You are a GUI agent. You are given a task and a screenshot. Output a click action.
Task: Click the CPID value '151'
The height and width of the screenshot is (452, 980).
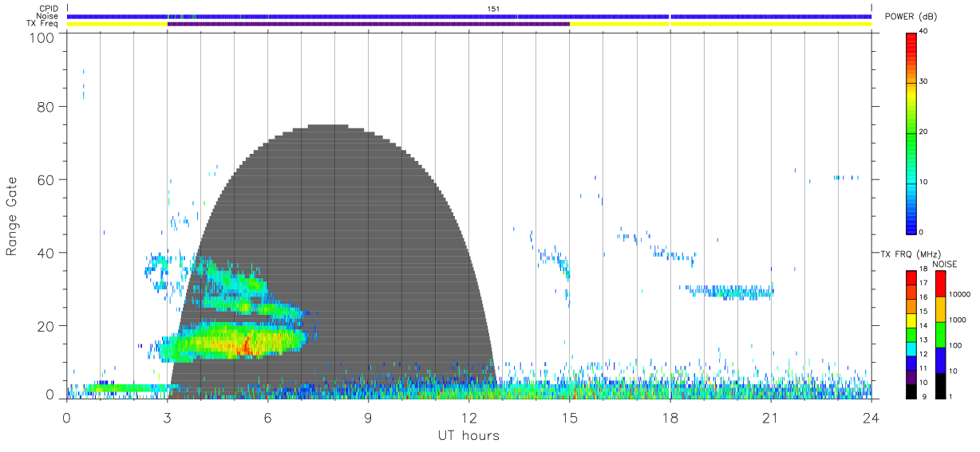[494, 9]
